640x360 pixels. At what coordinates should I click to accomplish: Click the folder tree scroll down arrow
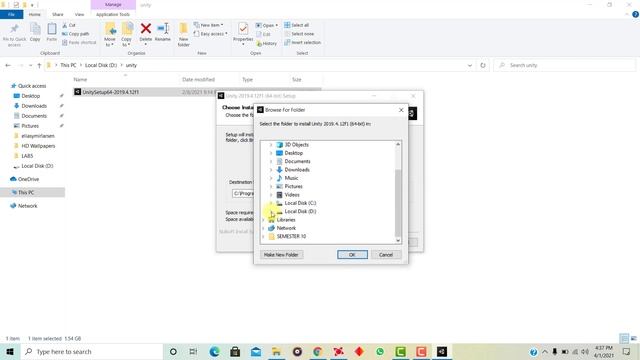pos(398,240)
